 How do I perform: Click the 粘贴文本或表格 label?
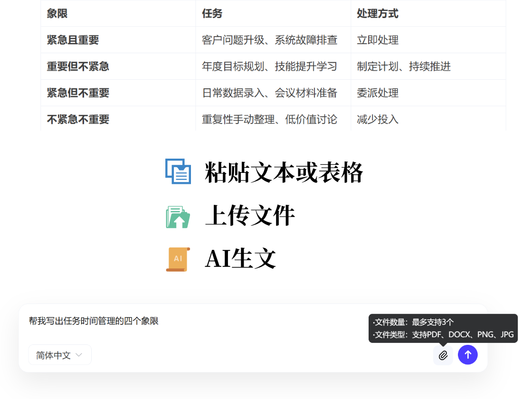[x=284, y=172]
